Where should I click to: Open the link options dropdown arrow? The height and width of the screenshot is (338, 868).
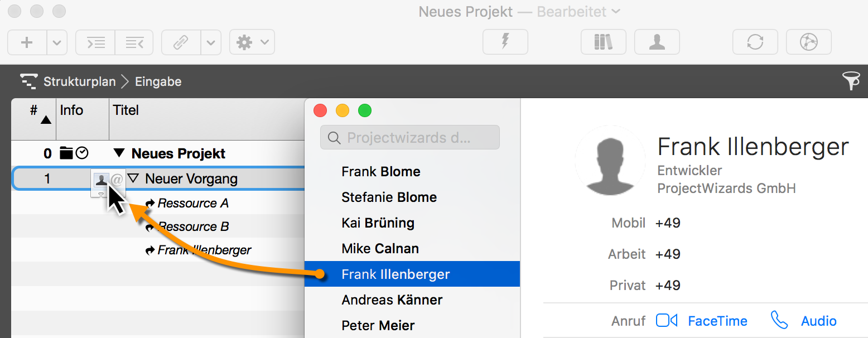(211, 42)
